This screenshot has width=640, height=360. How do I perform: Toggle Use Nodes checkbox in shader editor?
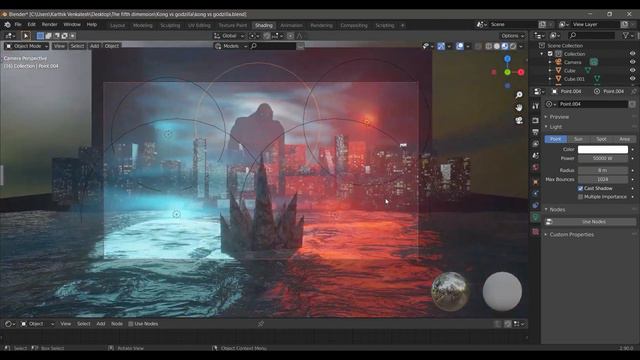131,324
